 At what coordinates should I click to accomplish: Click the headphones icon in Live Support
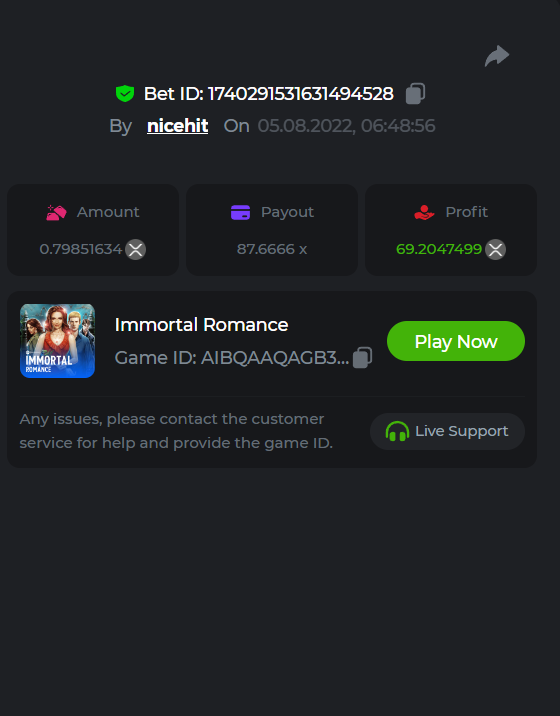point(397,431)
